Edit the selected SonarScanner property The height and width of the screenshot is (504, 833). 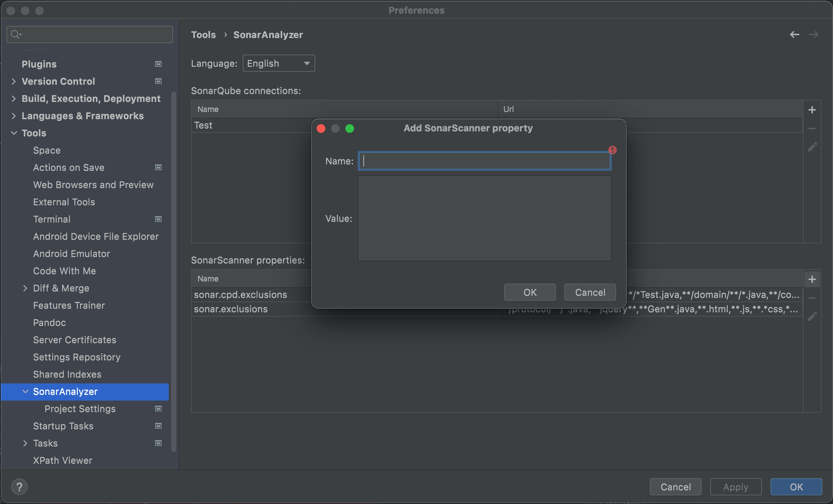tap(812, 317)
